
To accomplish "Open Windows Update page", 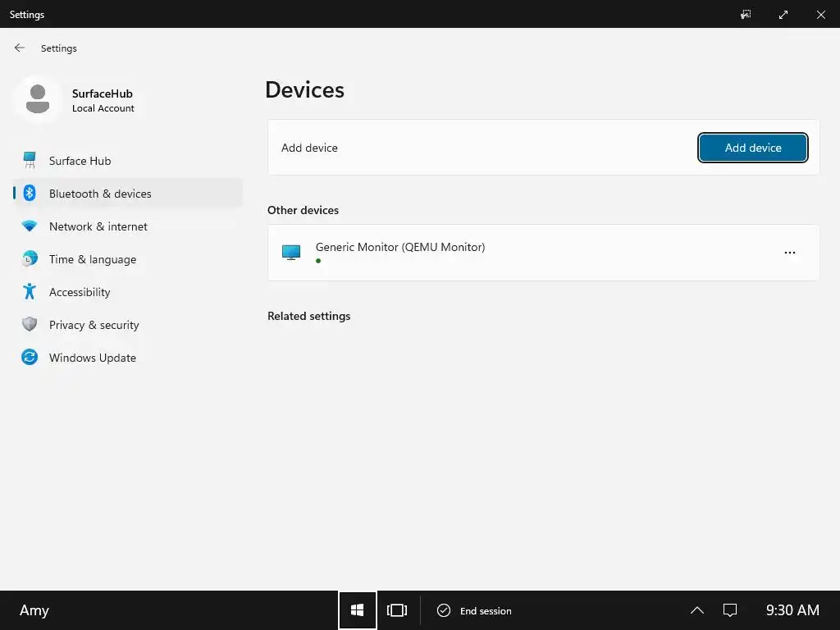I will coord(127,358).
